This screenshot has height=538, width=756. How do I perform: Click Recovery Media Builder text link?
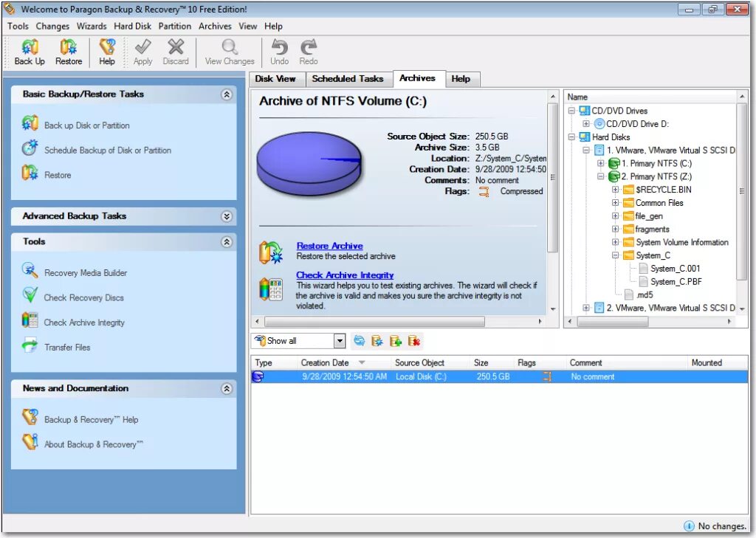point(86,273)
